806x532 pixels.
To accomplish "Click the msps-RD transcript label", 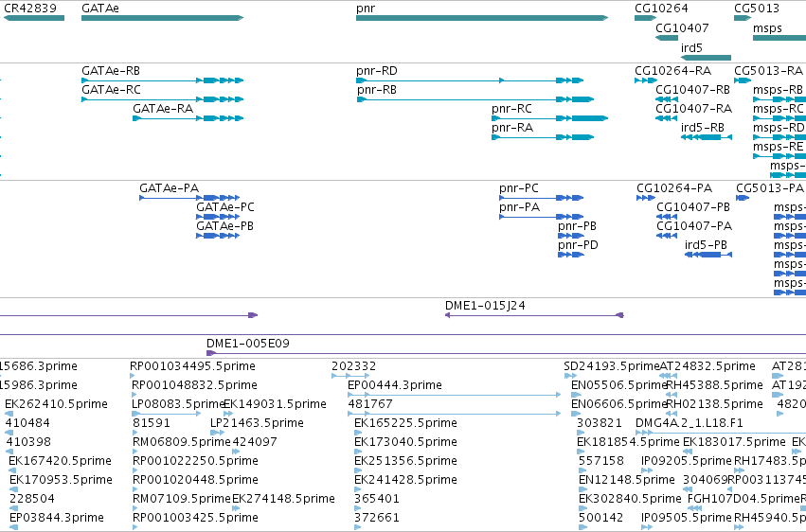I will [779, 128].
